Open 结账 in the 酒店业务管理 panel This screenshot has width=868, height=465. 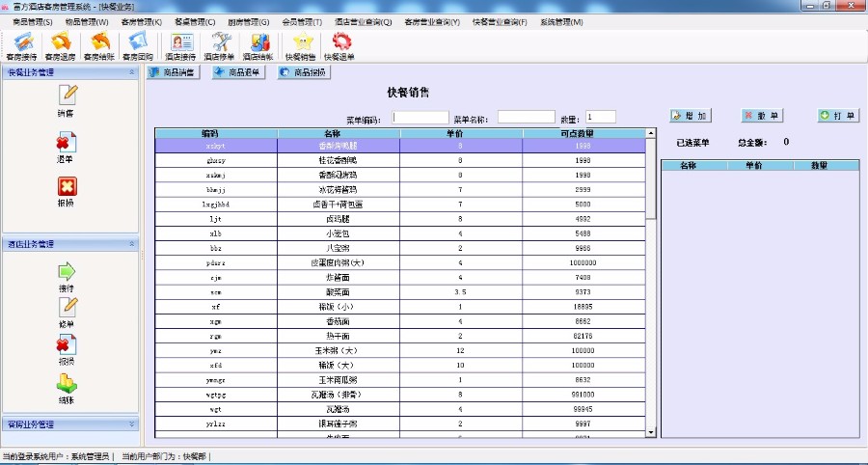[x=67, y=389]
